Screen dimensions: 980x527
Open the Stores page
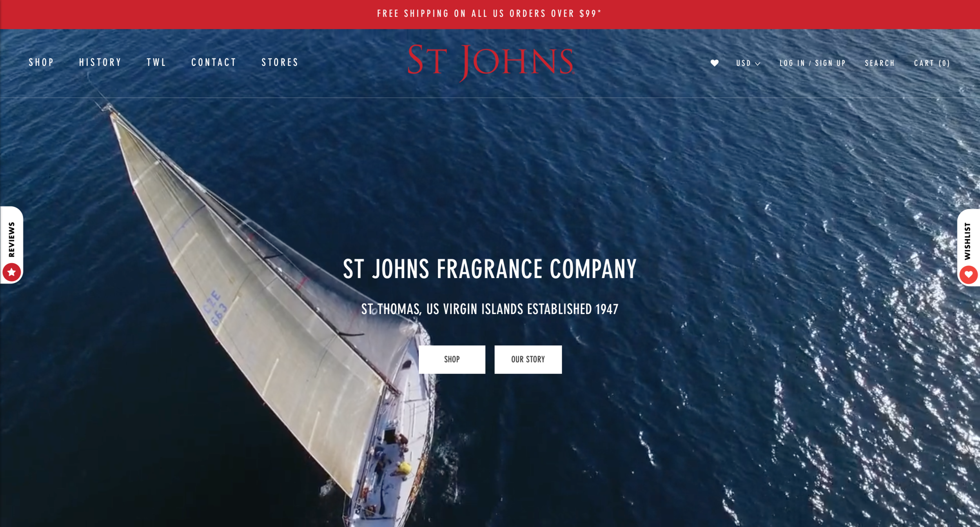(x=280, y=62)
